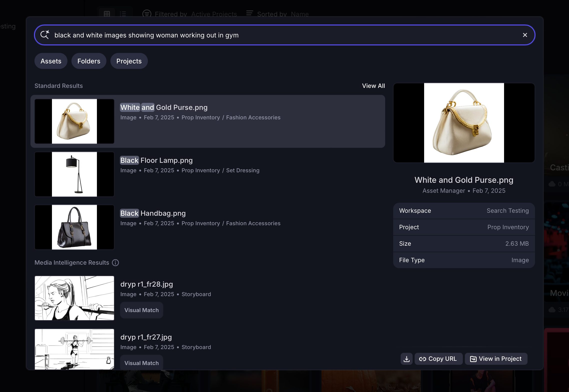Viewport: 569px width, 392px height.
Task: Download the selected asset
Action: [407, 359]
